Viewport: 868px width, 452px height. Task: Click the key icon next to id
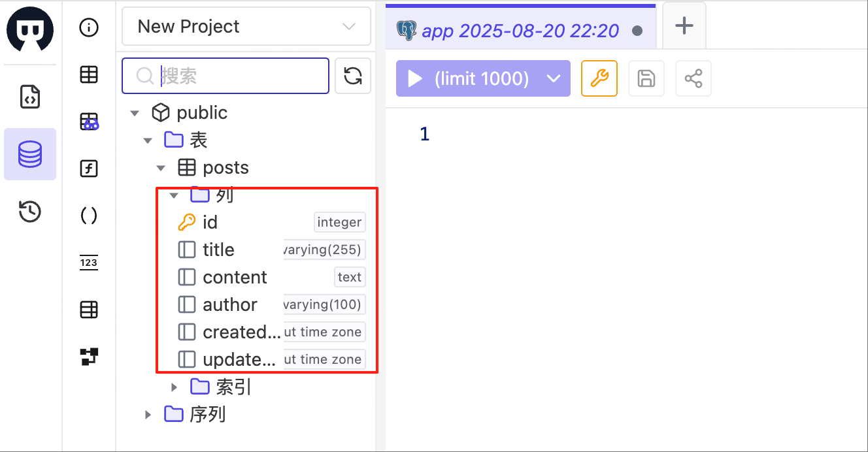pos(187,223)
